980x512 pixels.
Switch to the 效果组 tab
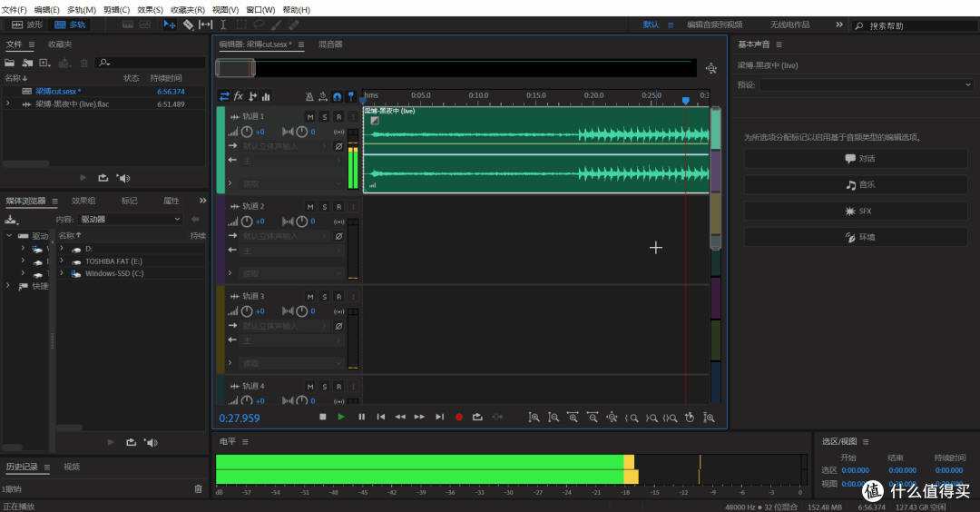83,201
